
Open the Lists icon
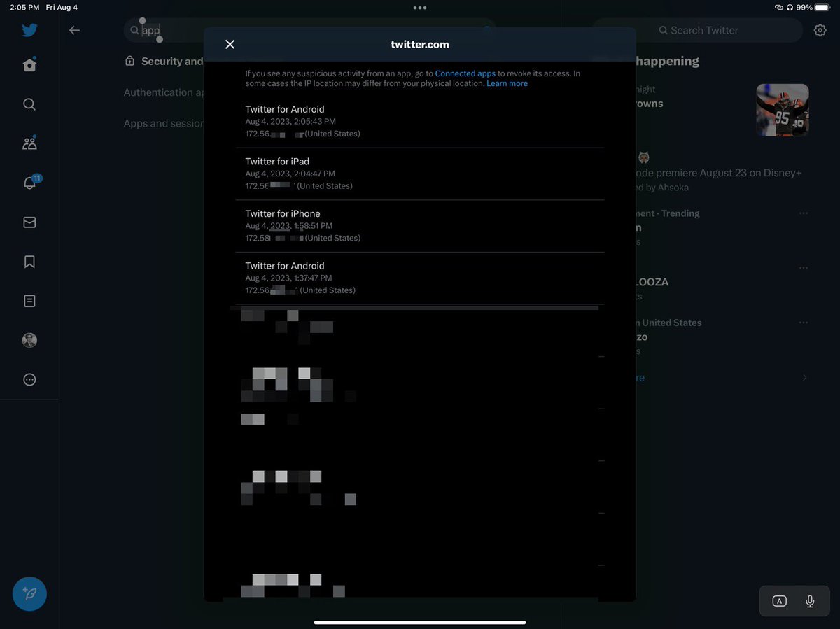pos(29,301)
